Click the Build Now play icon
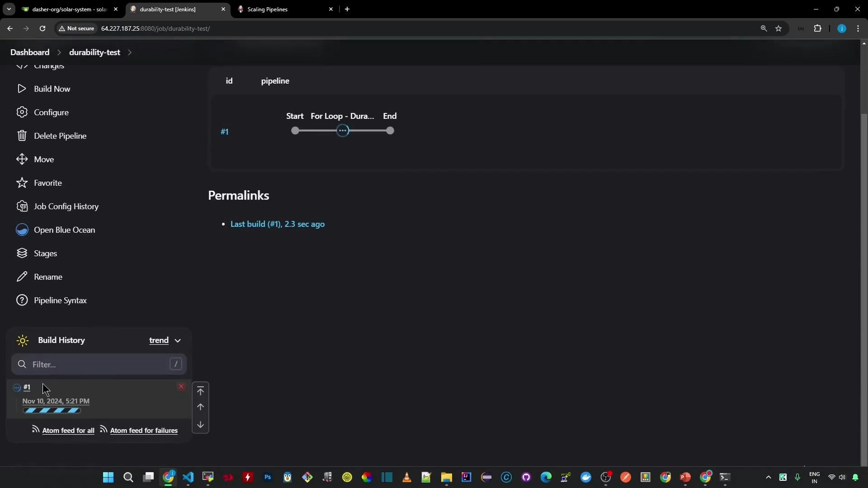Viewport: 868px width, 488px height. coord(22,89)
